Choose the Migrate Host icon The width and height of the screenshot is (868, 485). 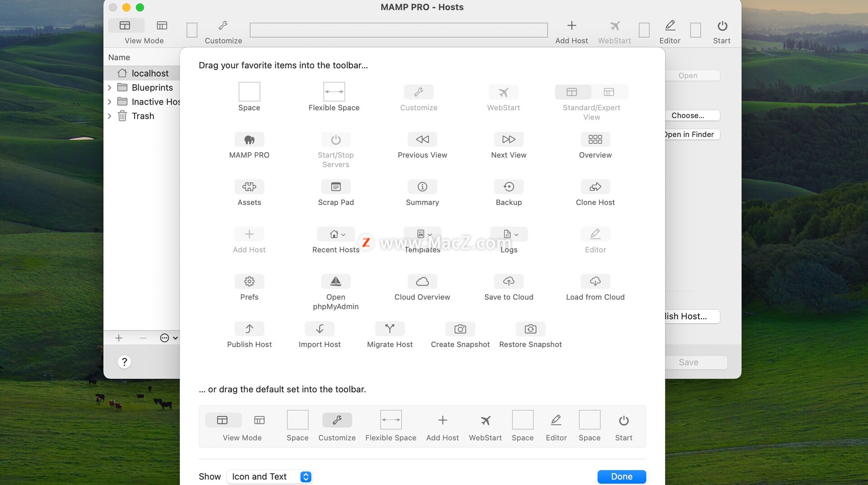[x=390, y=329]
